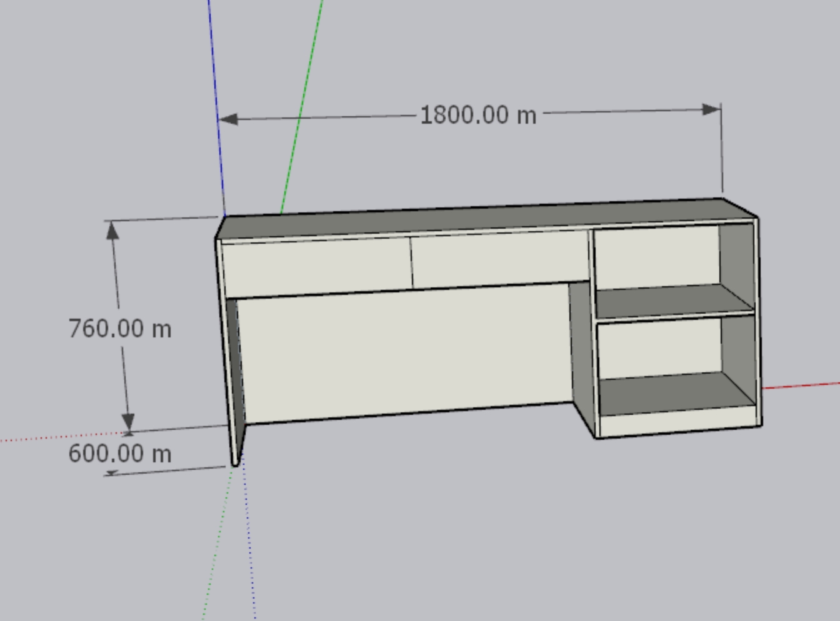Screen dimensions: 840x621
Task: Click right arrowhead of the 1800.00 dimension
Action: tap(712, 110)
